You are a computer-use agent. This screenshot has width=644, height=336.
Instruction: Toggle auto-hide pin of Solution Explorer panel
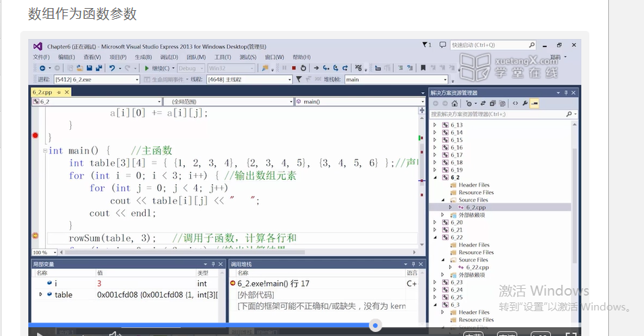pyautogui.click(x=566, y=93)
